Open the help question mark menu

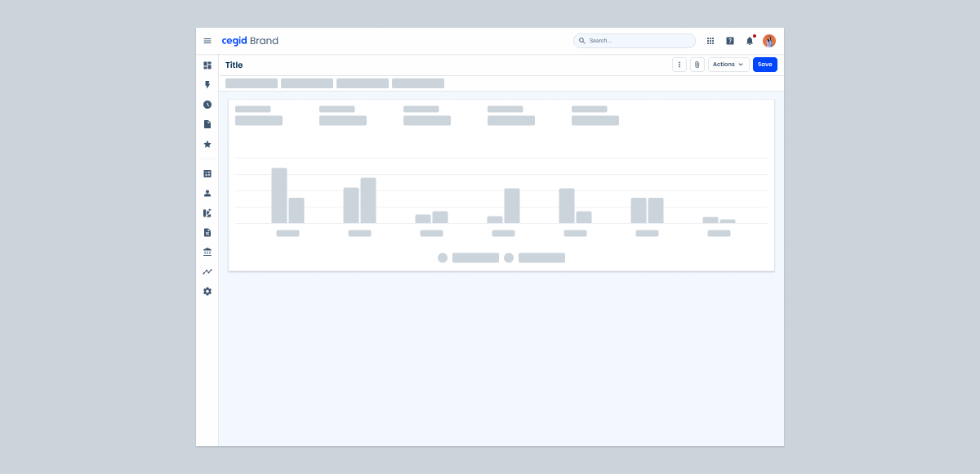(x=730, y=40)
